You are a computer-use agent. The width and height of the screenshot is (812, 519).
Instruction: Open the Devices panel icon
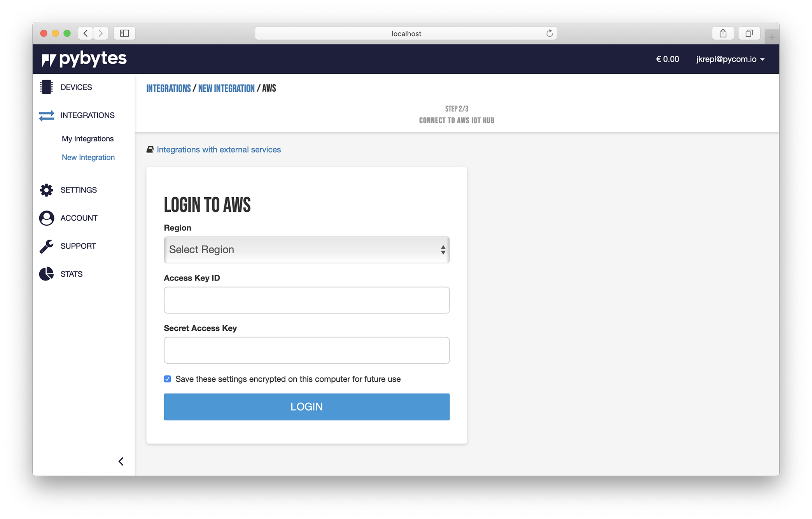pos(46,87)
